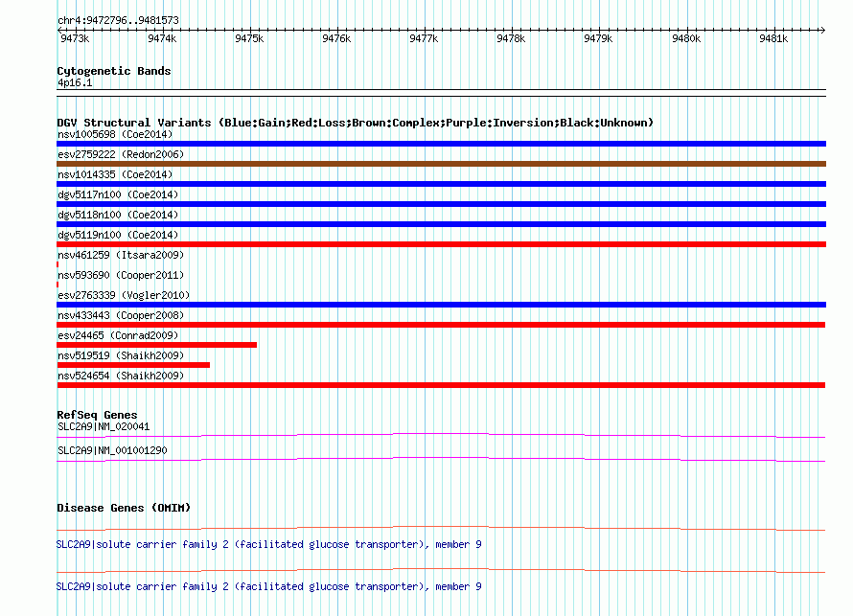This screenshot has height=616, width=853.
Task: Click the dgv5117n100 (Coe2014) label
Action: [x=118, y=194]
